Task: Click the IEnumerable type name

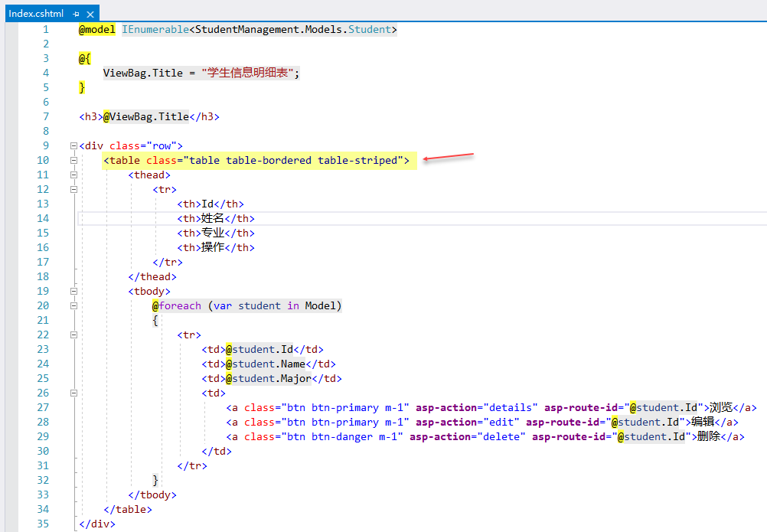Action: pyautogui.click(x=155, y=28)
